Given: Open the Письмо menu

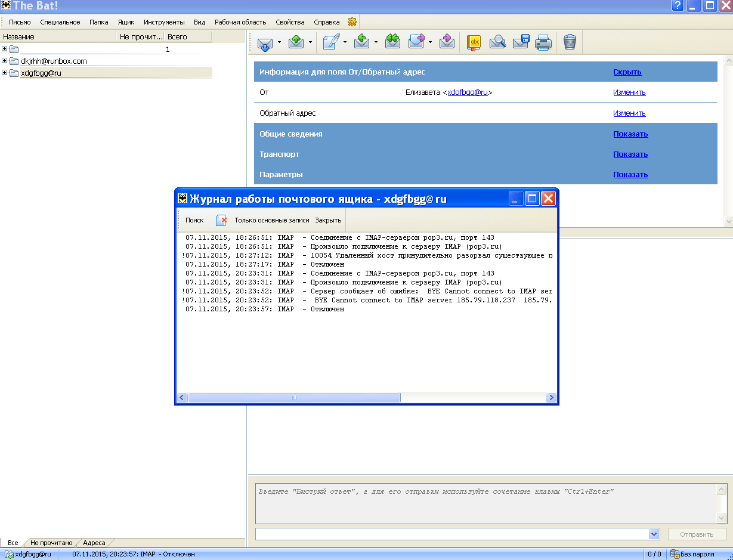Looking at the screenshot, I should 20,22.
